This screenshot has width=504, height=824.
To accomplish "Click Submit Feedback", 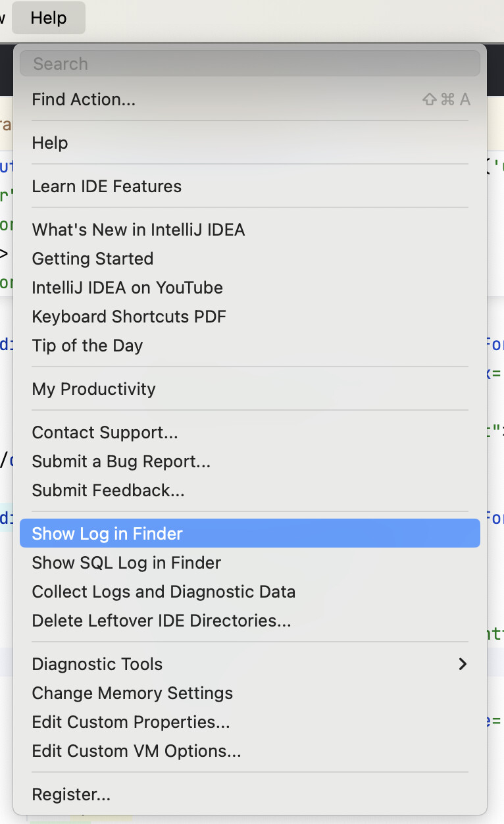I will click(x=108, y=490).
